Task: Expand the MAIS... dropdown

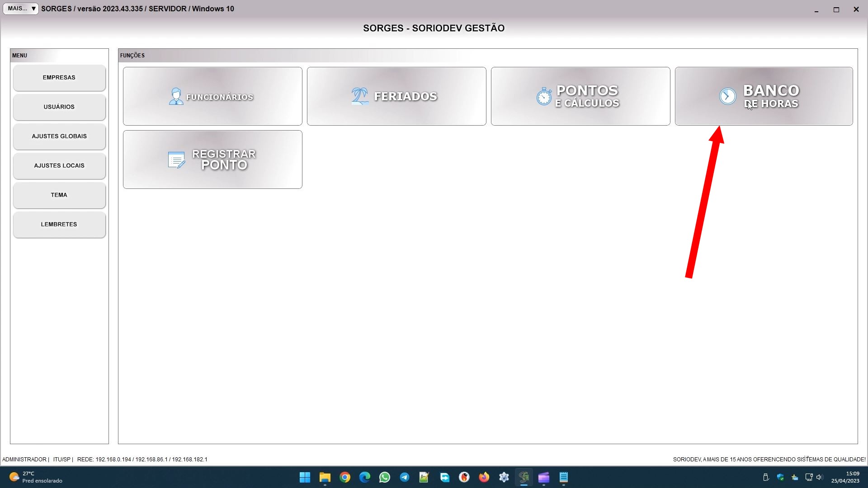Action: tap(21, 9)
